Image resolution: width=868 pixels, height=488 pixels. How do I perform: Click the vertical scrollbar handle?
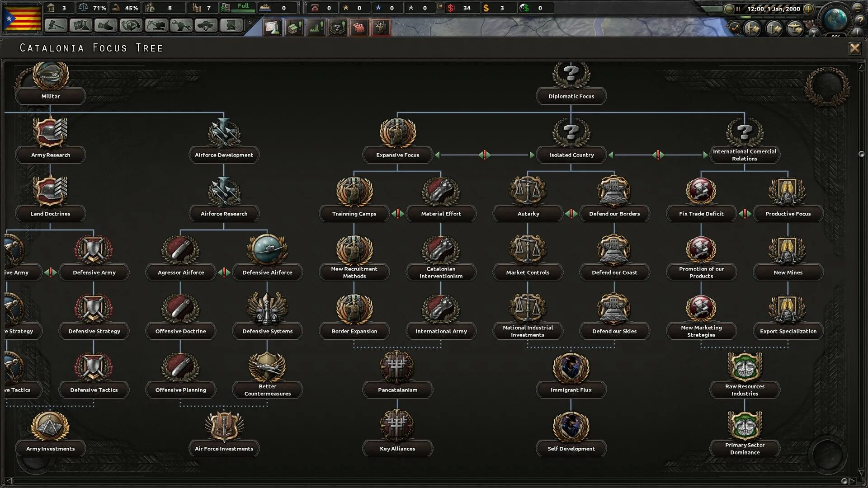click(x=861, y=155)
